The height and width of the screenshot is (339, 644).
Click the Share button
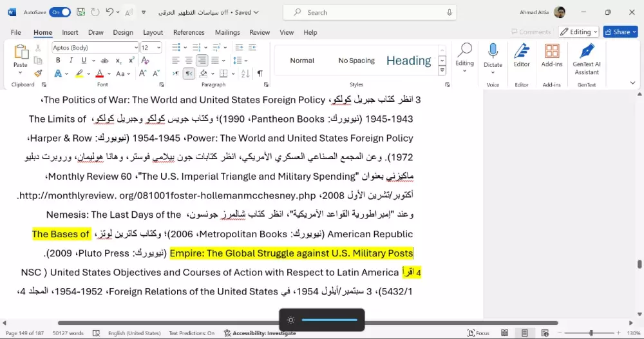pos(620,32)
